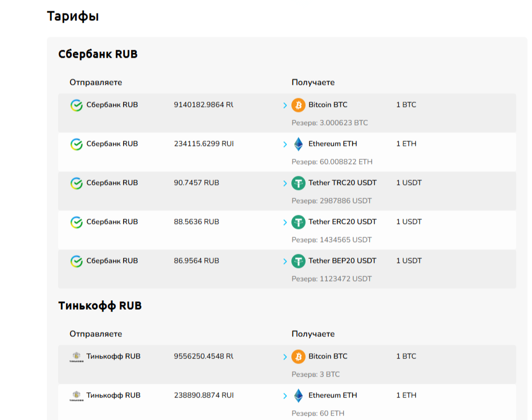
Task: Click the Sberbank logo in the Bitcoin row
Action: coord(76,105)
